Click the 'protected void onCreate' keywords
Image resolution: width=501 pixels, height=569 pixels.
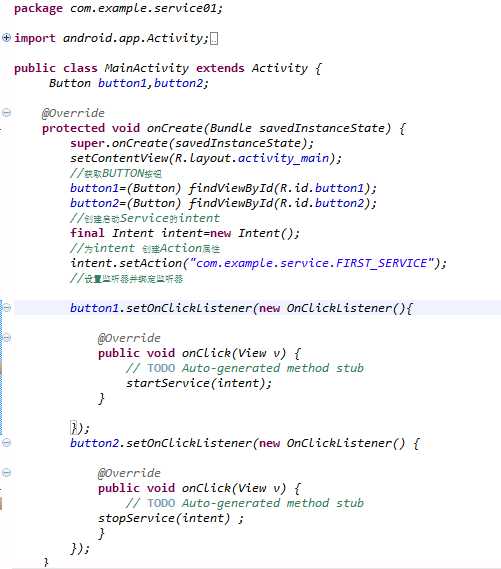pos(122,128)
